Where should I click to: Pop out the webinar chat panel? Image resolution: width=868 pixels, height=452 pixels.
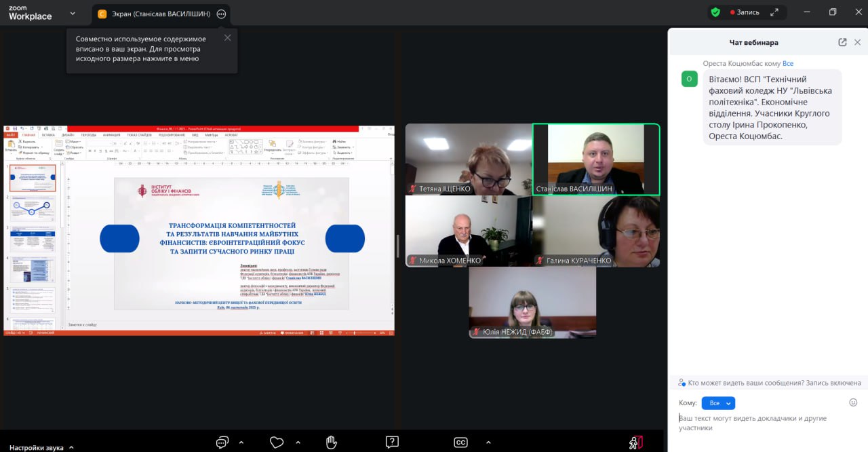click(842, 42)
